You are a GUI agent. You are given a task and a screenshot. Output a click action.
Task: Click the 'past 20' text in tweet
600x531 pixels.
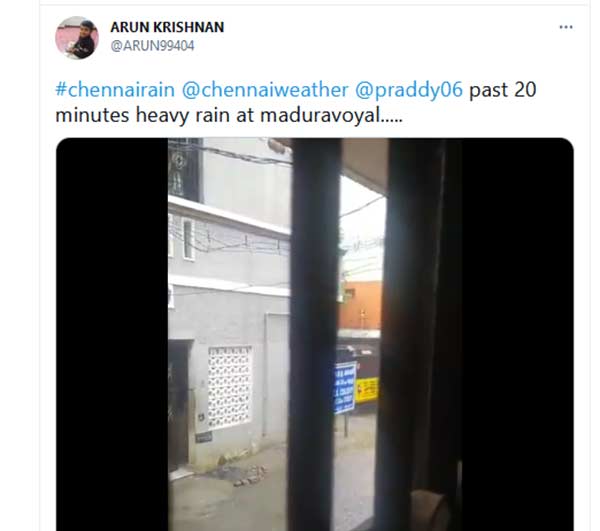[x=502, y=90]
